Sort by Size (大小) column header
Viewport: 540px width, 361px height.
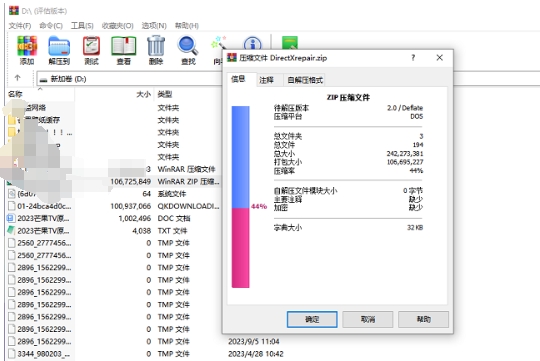coord(114,94)
